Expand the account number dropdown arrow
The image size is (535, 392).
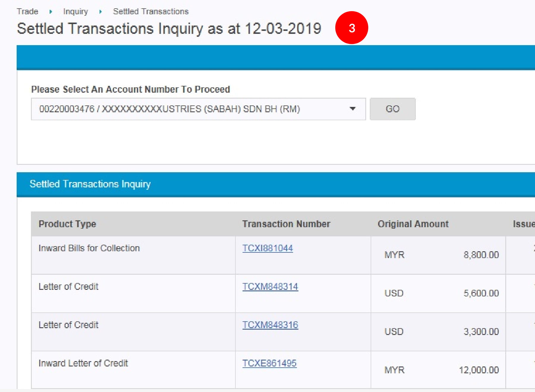(x=353, y=109)
